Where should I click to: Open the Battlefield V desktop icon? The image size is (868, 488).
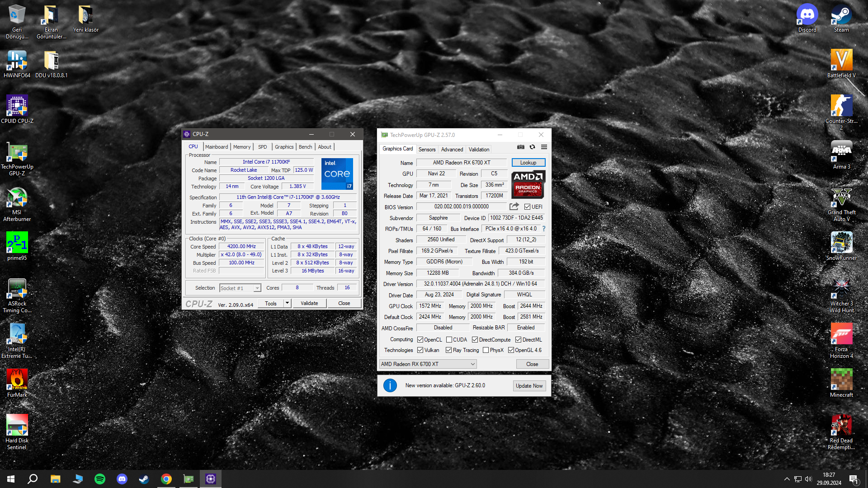841,64
